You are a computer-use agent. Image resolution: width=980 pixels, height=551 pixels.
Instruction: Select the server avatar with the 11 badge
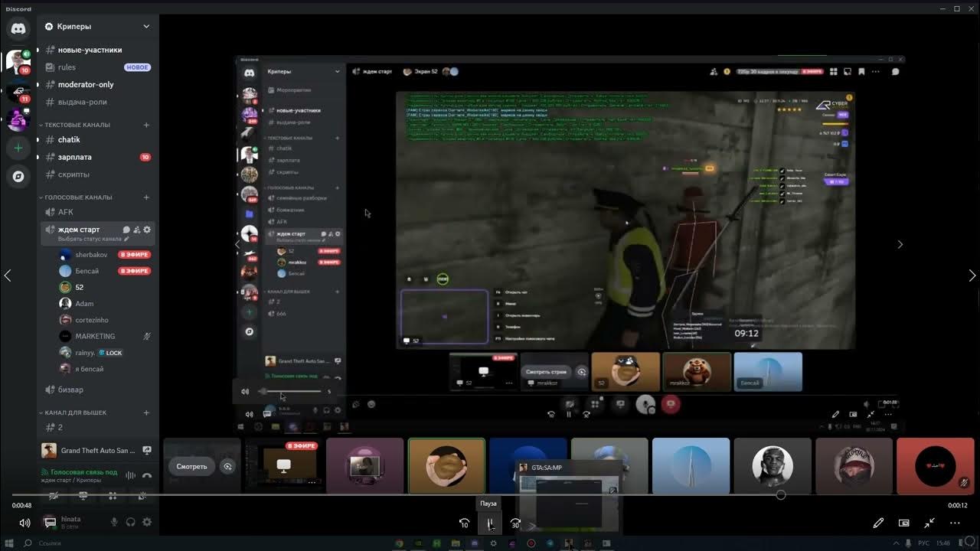pyautogui.click(x=18, y=91)
